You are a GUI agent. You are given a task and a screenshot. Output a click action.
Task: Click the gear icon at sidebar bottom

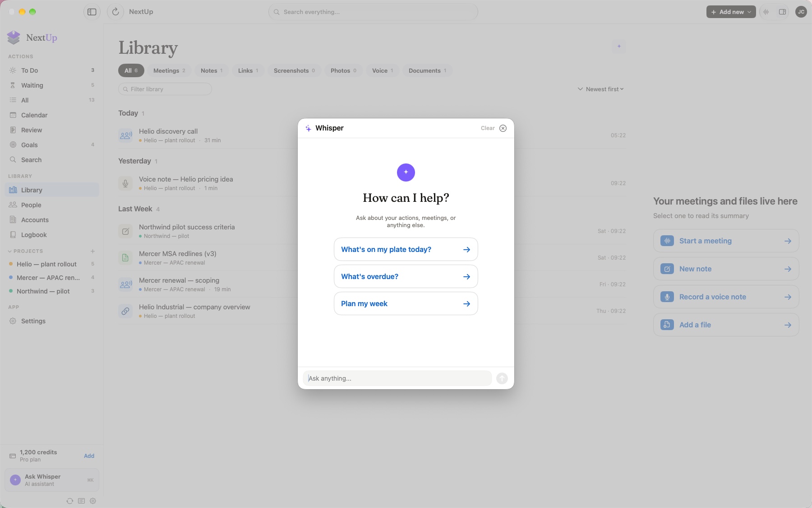click(x=93, y=501)
